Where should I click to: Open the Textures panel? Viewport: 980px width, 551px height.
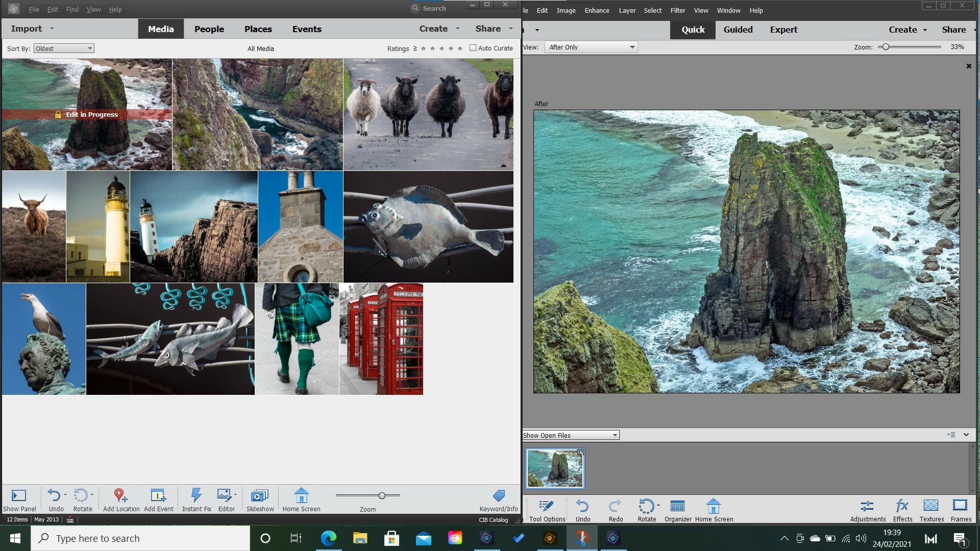[931, 506]
